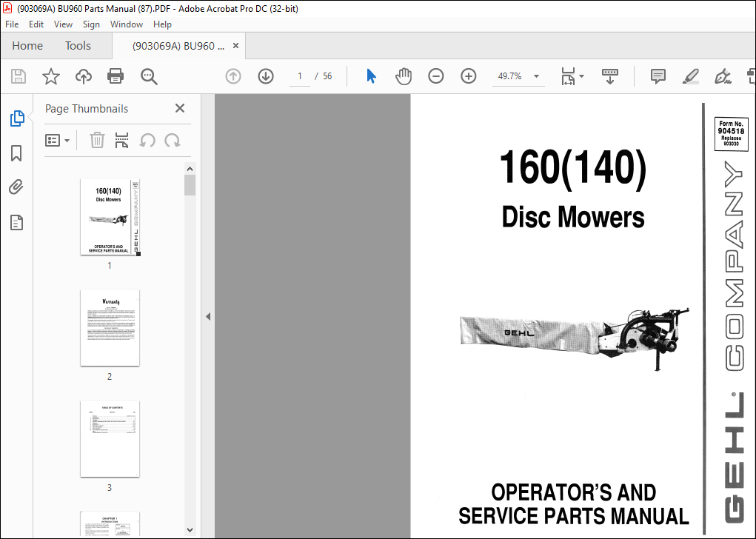Click the Adobe Acrobat title bar icon
The image size is (756, 539).
(7, 8)
